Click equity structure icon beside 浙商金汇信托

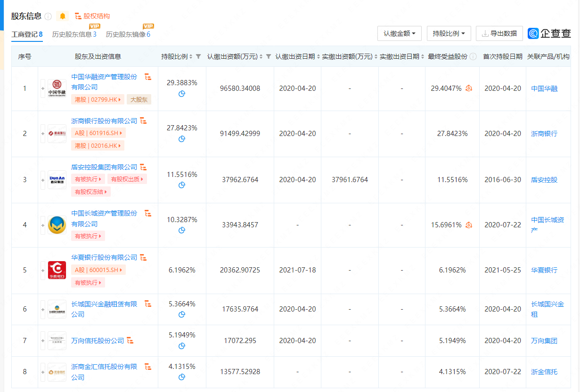point(147,367)
